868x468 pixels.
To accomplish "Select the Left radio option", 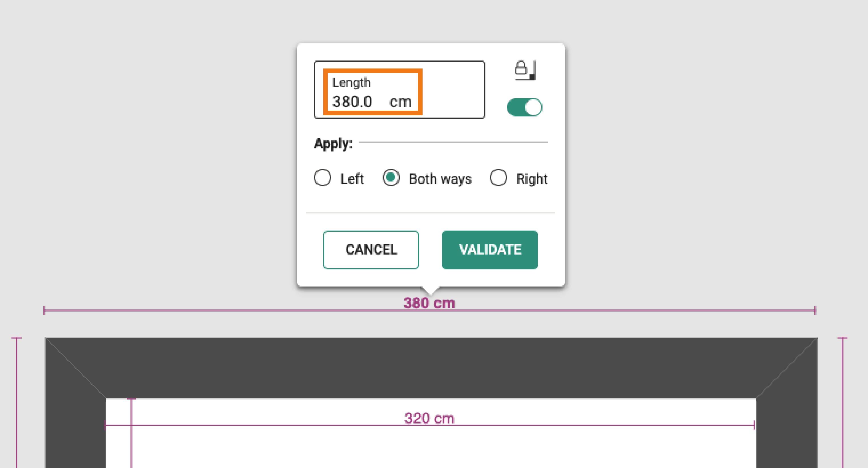I will pyautogui.click(x=322, y=177).
